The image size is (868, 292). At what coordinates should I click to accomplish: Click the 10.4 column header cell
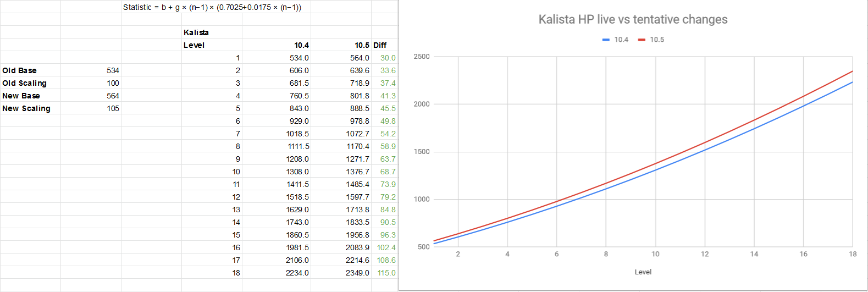(277, 45)
